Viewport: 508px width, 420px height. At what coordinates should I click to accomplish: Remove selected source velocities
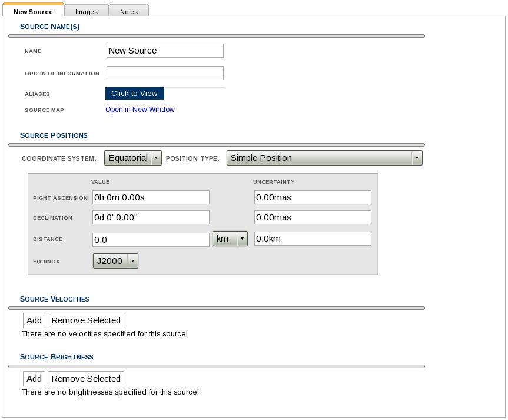click(x=86, y=320)
